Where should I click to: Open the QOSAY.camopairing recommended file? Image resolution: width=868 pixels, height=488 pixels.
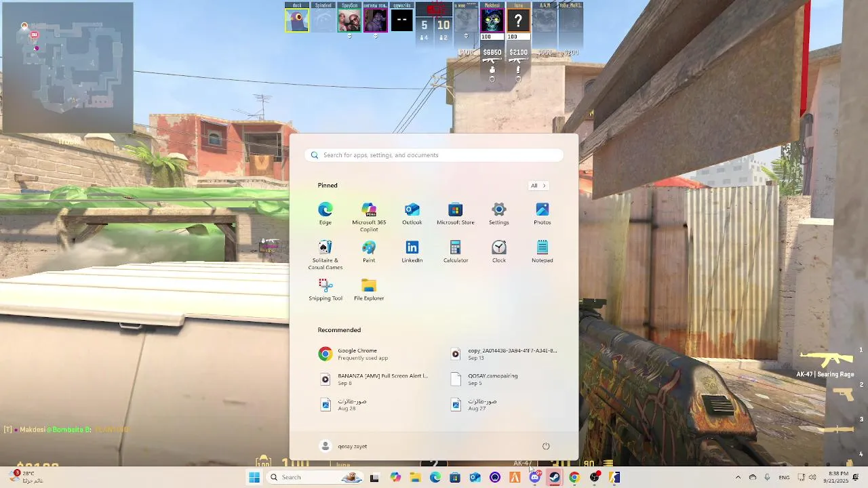pos(505,379)
